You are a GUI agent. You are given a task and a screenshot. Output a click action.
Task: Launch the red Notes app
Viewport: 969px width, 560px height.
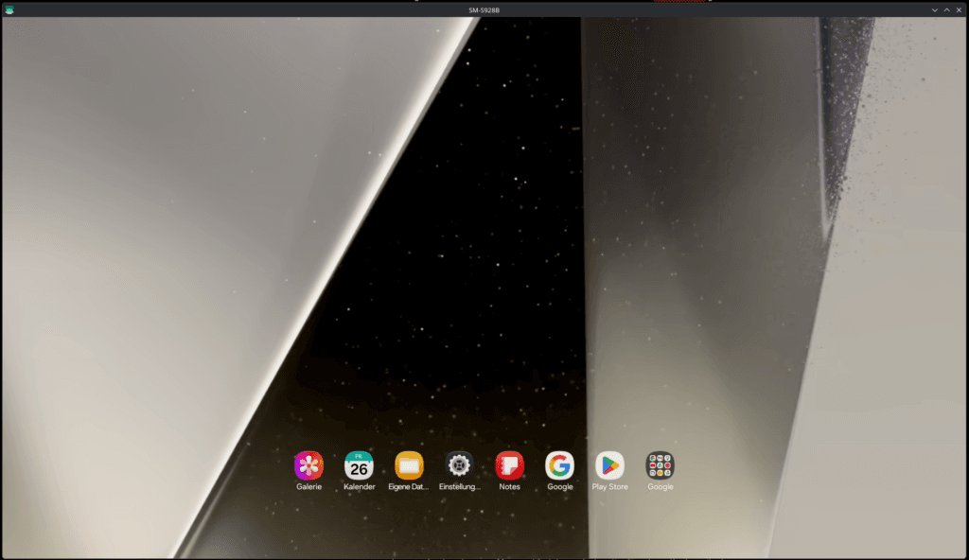tap(509, 465)
